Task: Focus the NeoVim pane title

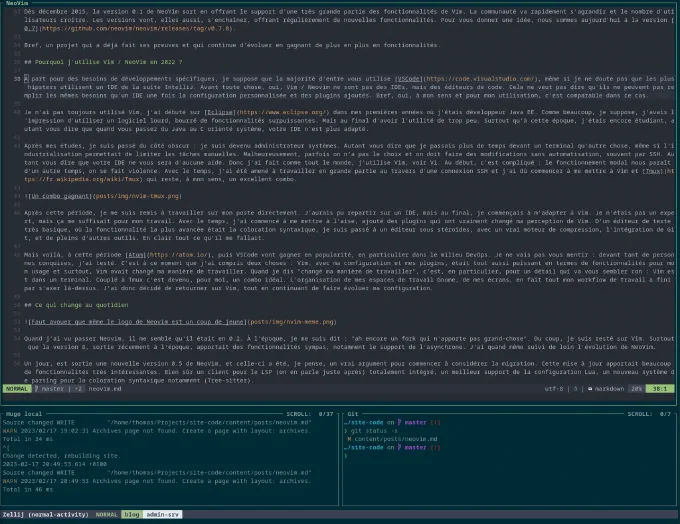Action: click(x=17, y=3)
